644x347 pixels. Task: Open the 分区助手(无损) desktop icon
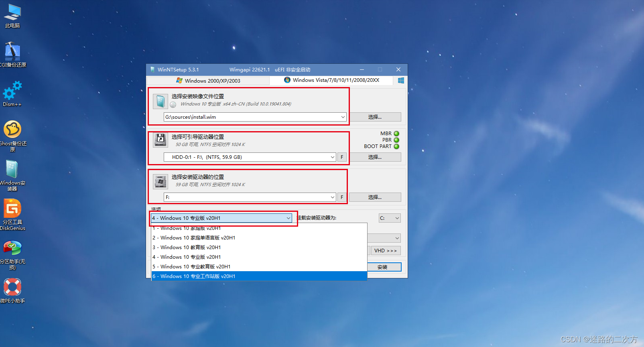(x=12, y=254)
